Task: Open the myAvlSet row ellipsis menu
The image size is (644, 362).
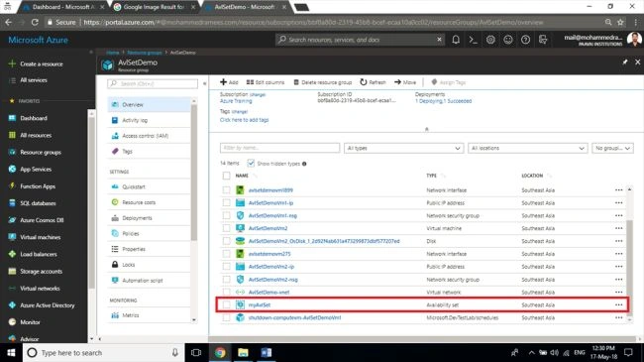Action: pyautogui.click(x=618, y=304)
